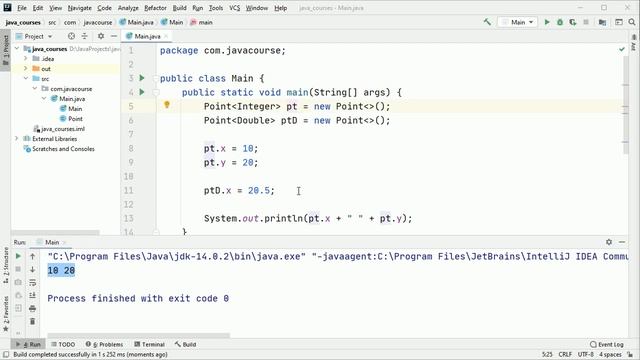Open the Project Structure icon in toolbar
Screen dimensions: 640x360
point(602,22)
